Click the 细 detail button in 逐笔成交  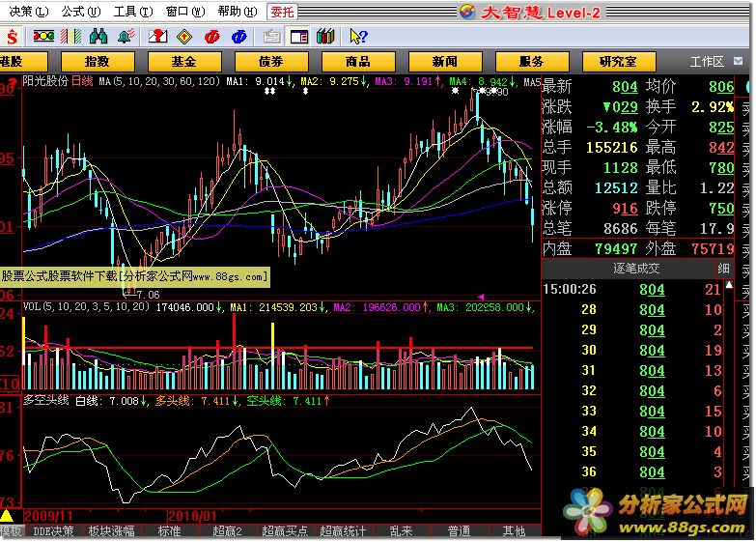(723, 269)
